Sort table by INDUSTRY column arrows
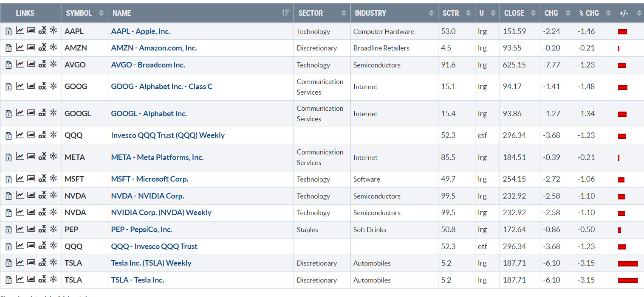The image size is (644, 297). (x=432, y=13)
